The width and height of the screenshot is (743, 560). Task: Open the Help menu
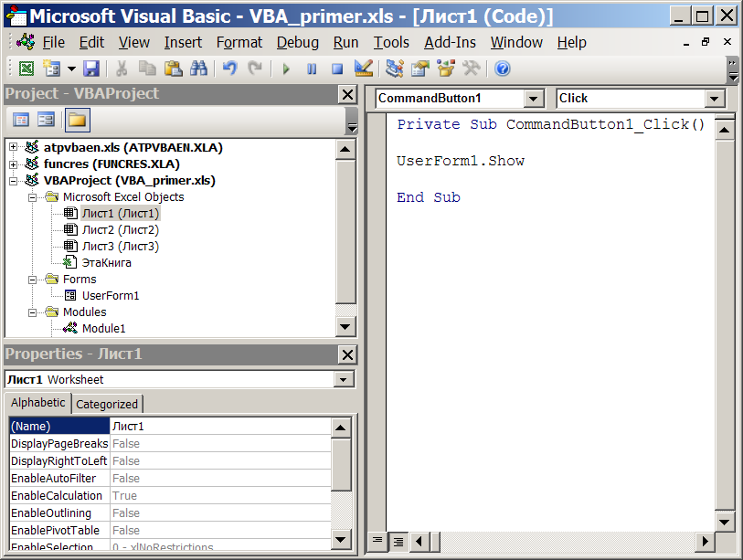[572, 43]
